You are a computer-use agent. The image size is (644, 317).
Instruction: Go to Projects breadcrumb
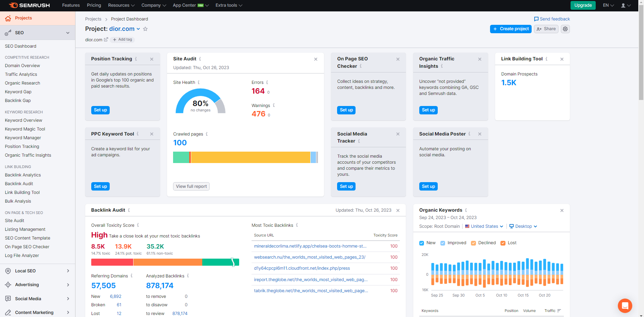93,19
